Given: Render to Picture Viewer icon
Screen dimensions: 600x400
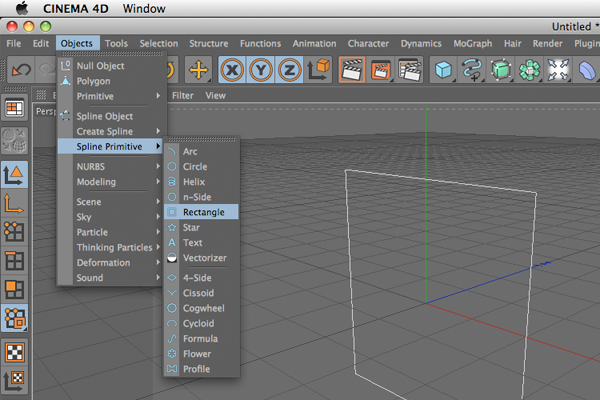Looking at the screenshot, I should pyautogui.click(x=380, y=70).
